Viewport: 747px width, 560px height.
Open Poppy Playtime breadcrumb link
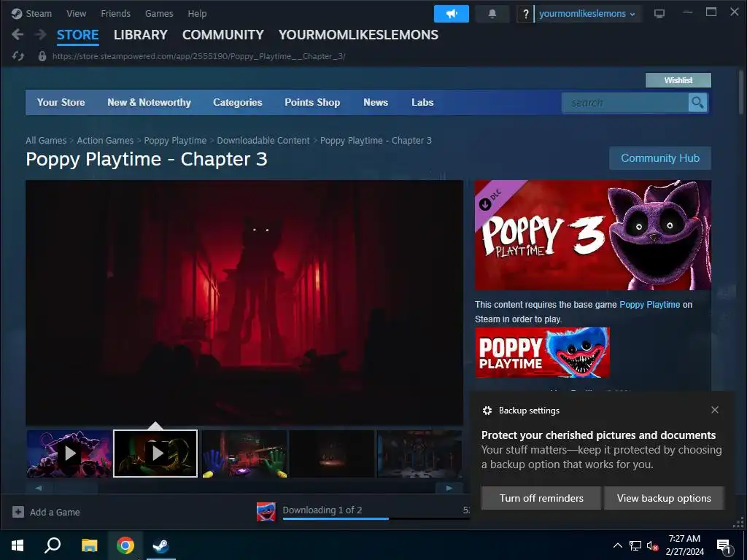tap(175, 141)
